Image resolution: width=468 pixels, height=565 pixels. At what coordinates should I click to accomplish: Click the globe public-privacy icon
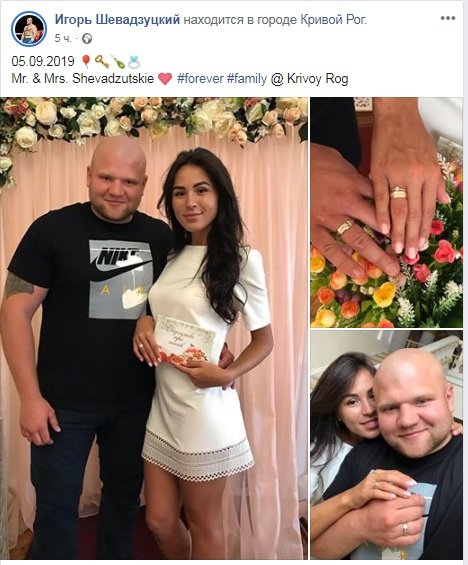pyautogui.click(x=87, y=39)
